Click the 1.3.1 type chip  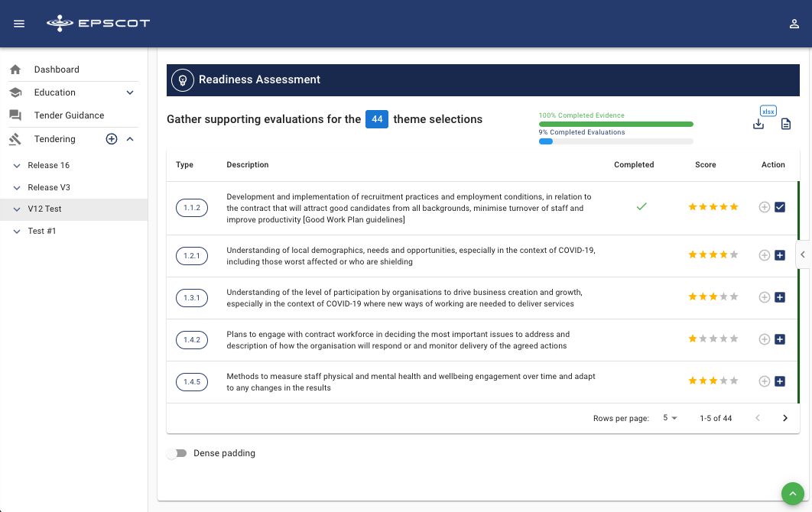point(192,298)
